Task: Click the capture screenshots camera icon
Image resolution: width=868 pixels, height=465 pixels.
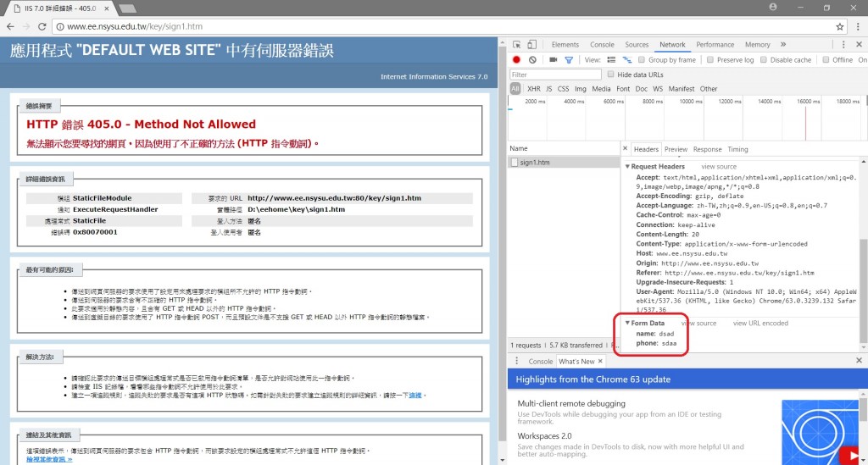Action: click(x=553, y=60)
